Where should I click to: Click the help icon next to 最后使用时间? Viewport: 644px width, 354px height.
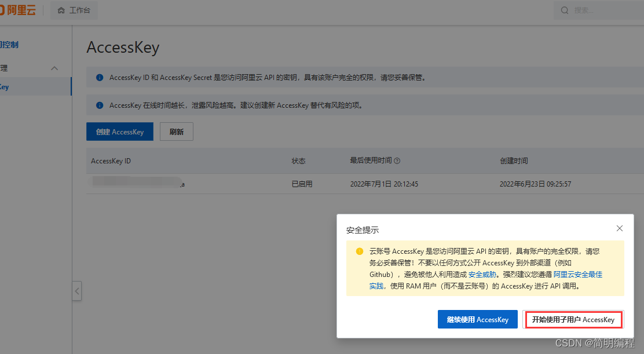[397, 161]
